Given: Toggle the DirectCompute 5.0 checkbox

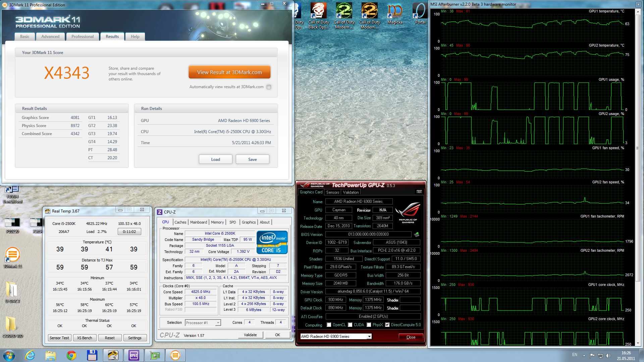Looking at the screenshot, I should [387, 325].
